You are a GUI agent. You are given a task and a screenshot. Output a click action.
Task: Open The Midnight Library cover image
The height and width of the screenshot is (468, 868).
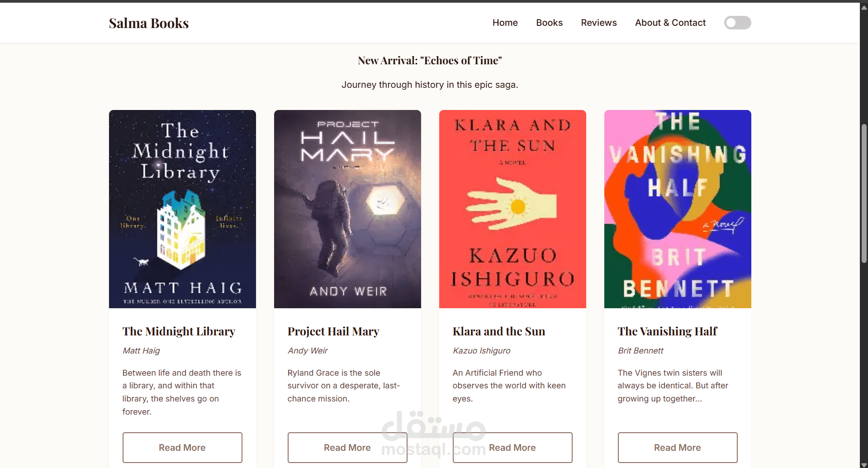(182, 209)
